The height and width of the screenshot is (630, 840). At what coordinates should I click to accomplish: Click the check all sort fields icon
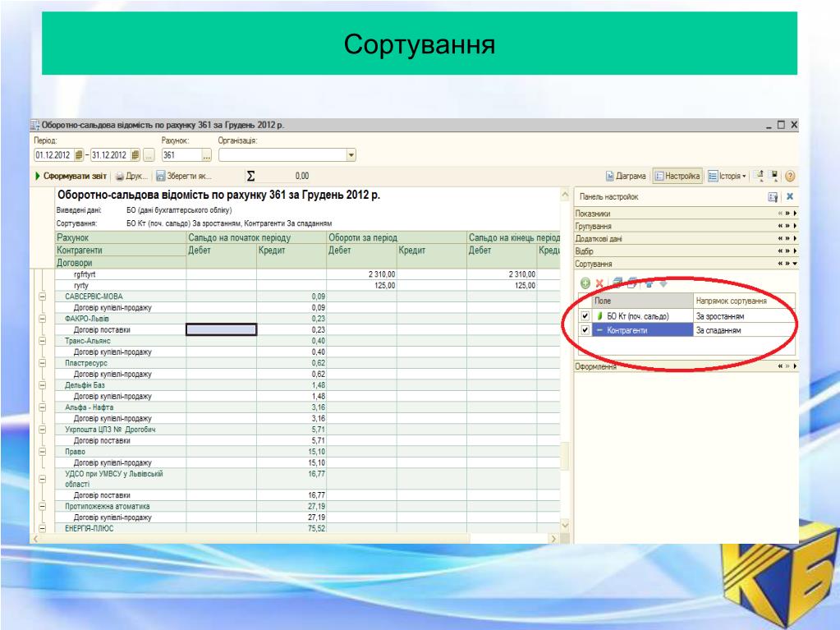click(x=617, y=283)
